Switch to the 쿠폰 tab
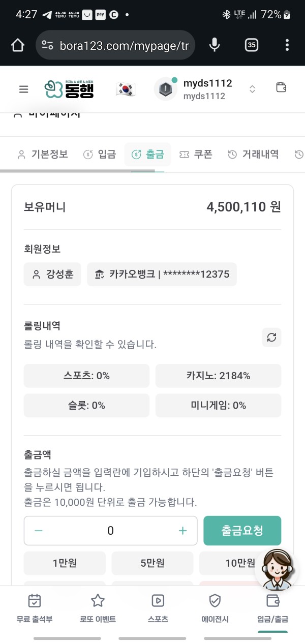This screenshot has height=644, width=305. pyautogui.click(x=196, y=154)
